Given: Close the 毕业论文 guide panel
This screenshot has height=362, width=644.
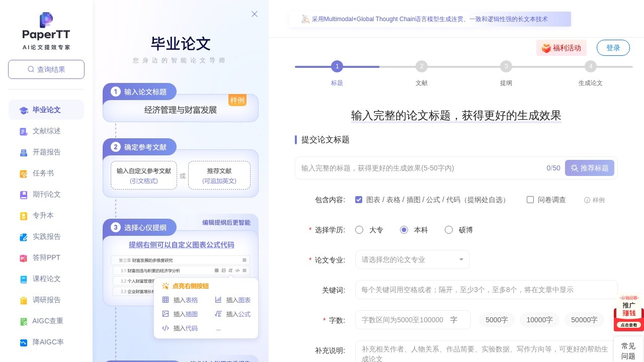Looking at the screenshot, I should pos(255,14).
